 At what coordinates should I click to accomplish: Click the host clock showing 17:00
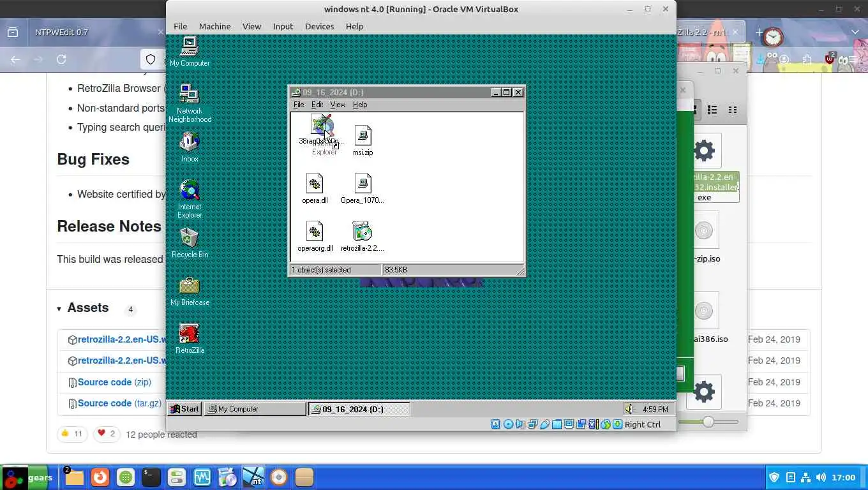tap(843, 477)
